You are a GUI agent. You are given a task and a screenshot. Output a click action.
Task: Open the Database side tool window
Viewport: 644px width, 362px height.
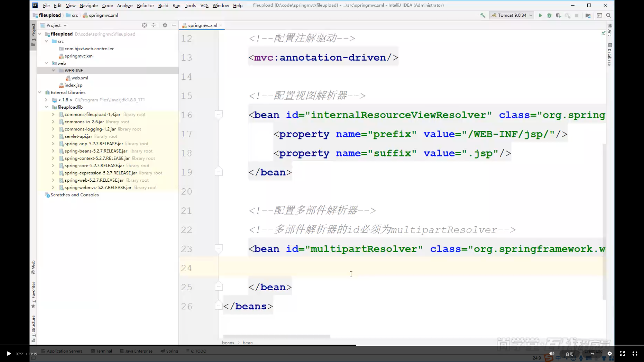coord(610,54)
